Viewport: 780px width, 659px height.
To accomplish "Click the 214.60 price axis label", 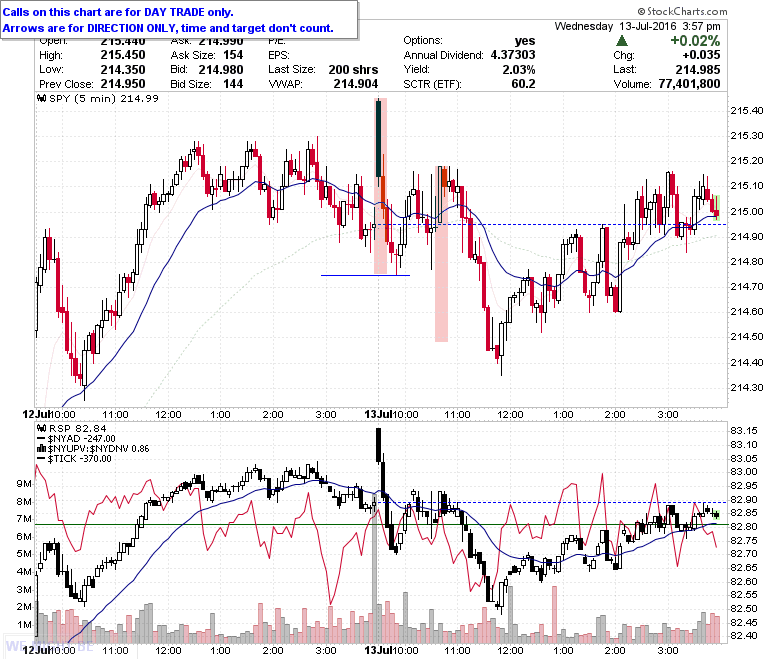I will tap(746, 312).
